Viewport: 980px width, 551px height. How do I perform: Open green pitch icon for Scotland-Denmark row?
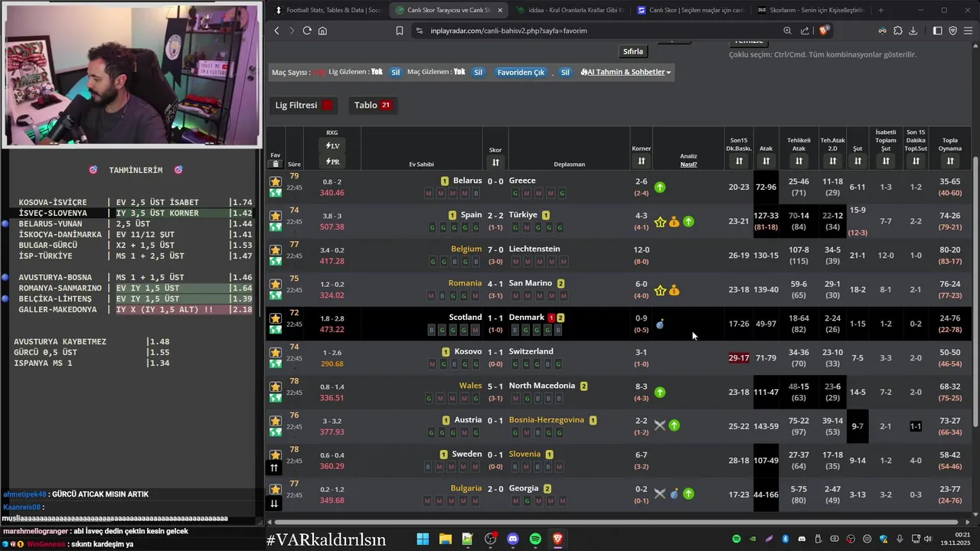point(276,330)
